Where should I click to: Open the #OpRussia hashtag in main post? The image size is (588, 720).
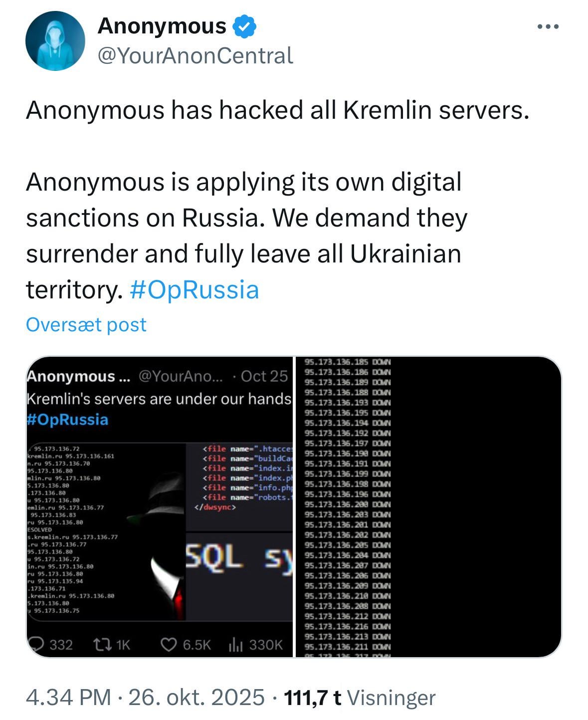[194, 290]
